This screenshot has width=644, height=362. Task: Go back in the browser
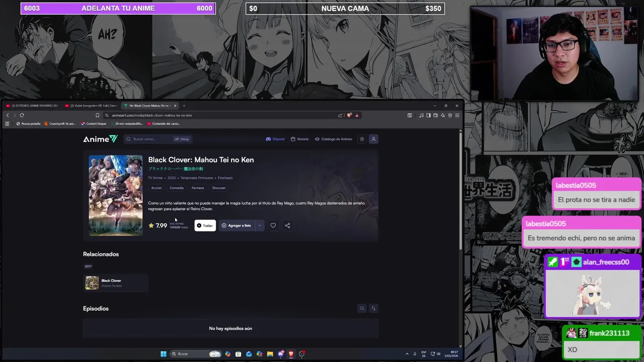(x=8, y=116)
